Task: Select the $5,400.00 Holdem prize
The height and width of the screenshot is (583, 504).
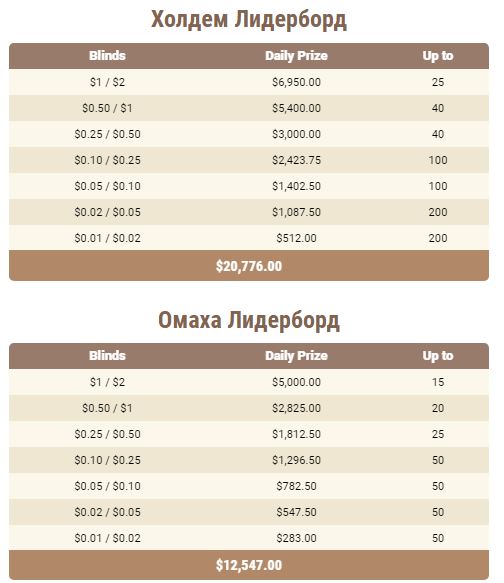Action: pos(296,108)
